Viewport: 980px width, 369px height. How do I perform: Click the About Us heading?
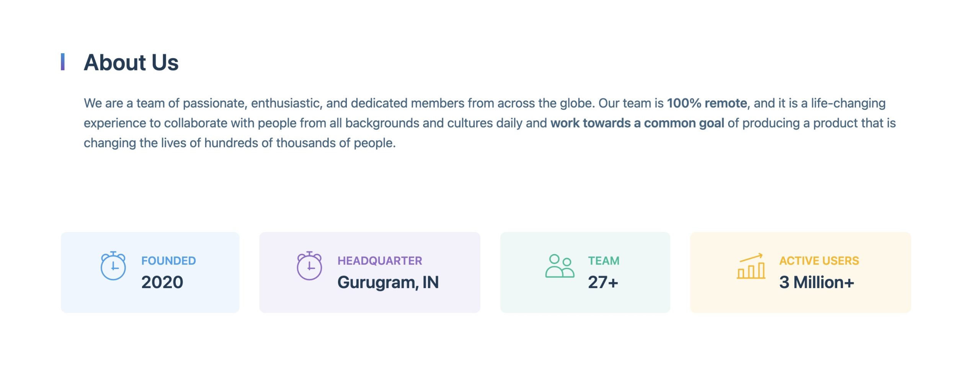131,62
